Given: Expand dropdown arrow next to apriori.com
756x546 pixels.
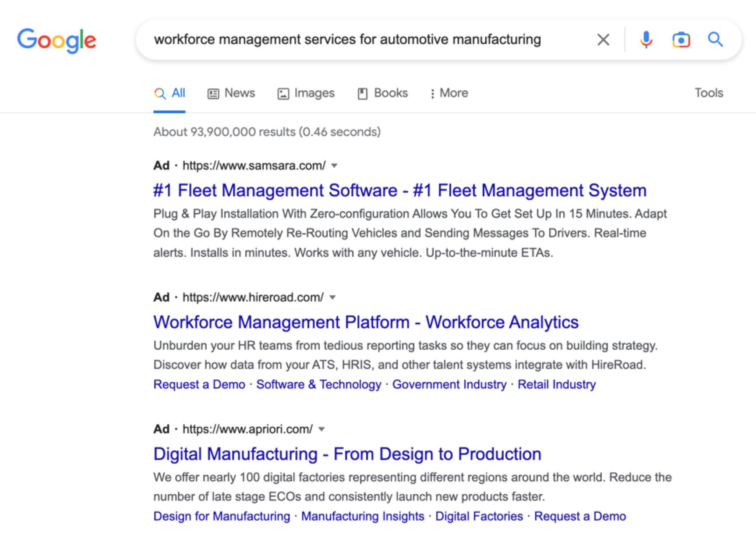Looking at the screenshot, I should [321, 429].
